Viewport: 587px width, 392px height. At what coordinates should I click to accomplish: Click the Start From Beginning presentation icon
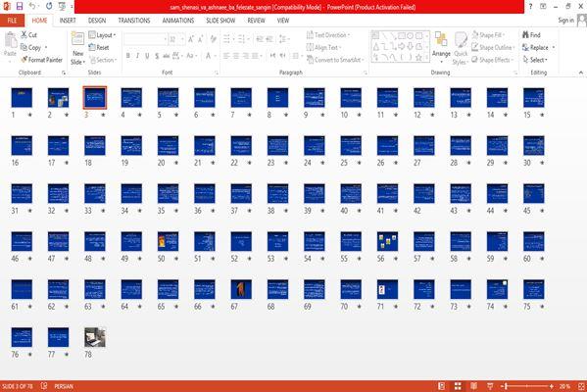[x=62, y=6]
